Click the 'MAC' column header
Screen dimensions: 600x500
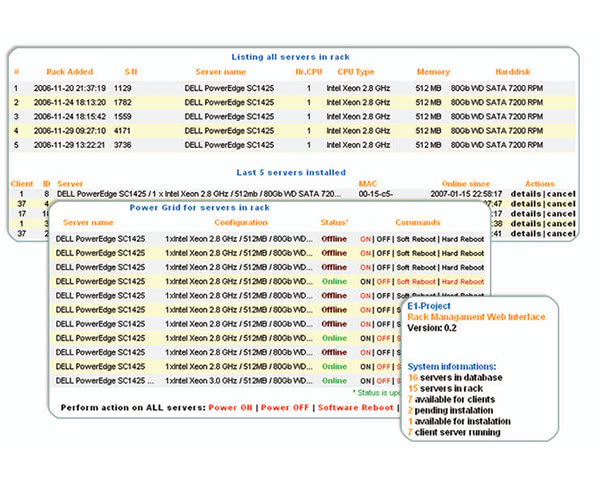[368, 184]
